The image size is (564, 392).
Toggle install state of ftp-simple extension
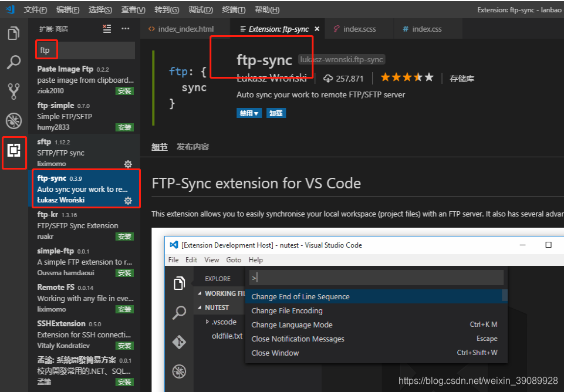(125, 127)
